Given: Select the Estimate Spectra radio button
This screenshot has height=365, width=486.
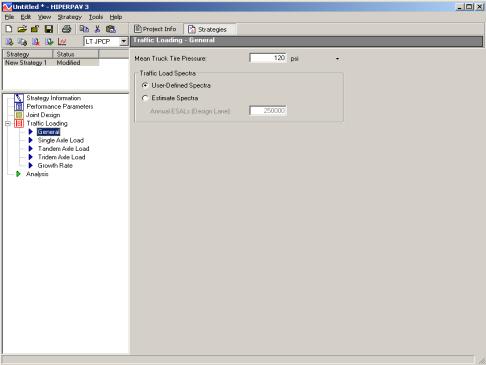Looking at the screenshot, I should pos(145,98).
